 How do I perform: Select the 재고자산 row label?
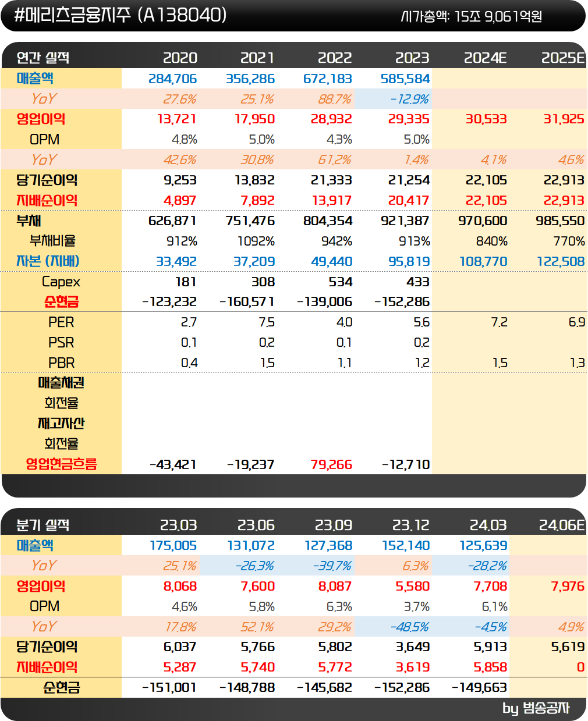click(61, 423)
